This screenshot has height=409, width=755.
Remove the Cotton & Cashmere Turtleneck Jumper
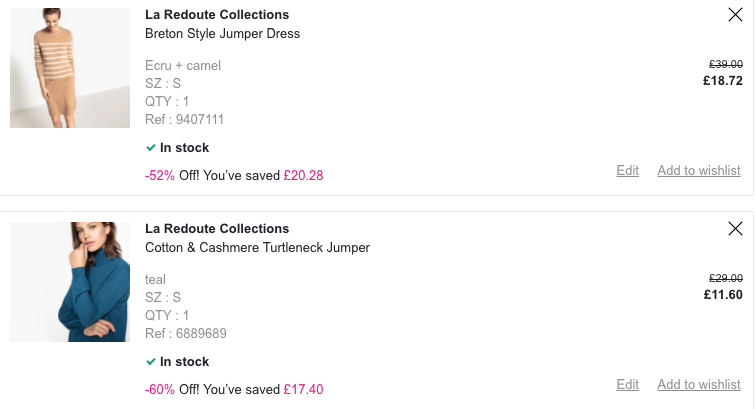click(x=735, y=228)
